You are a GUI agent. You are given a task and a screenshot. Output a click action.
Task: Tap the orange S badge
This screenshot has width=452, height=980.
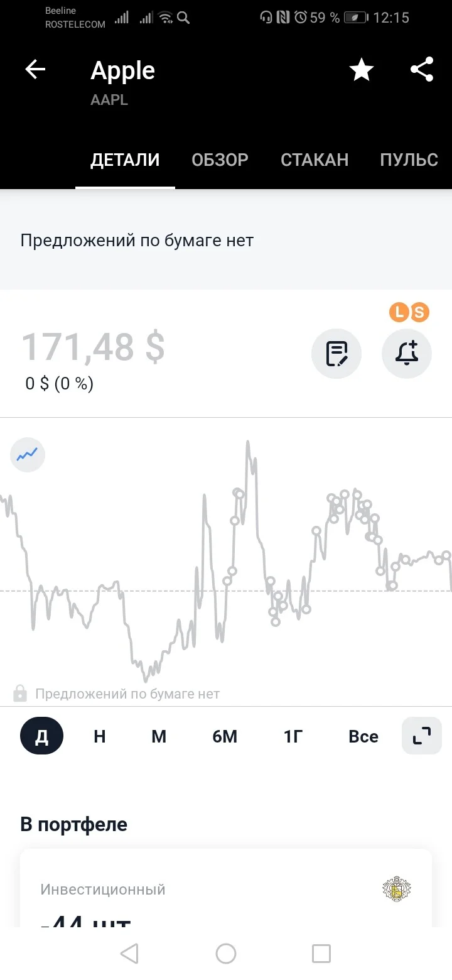pos(419,312)
